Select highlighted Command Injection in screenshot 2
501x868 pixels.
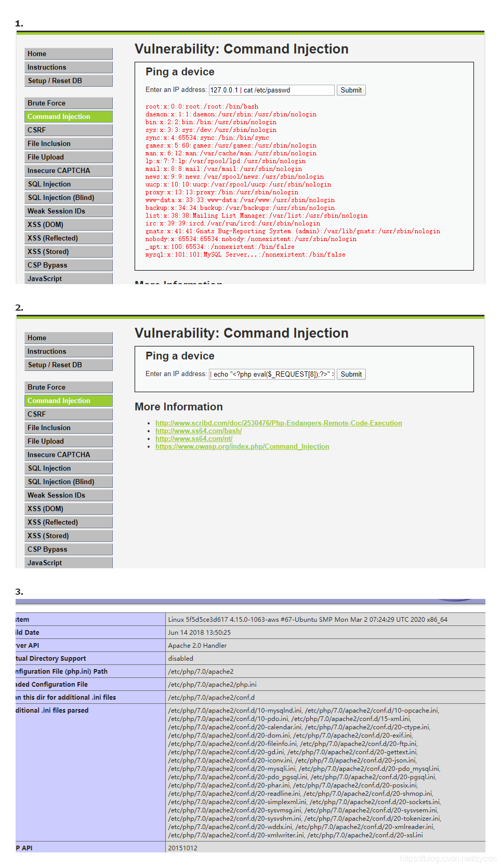tap(68, 400)
